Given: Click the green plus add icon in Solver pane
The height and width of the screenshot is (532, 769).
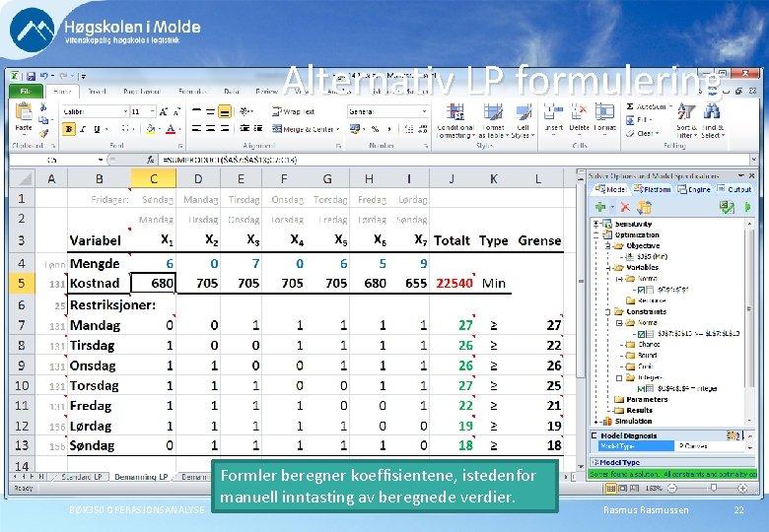Looking at the screenshot, I should click(600, 207).
